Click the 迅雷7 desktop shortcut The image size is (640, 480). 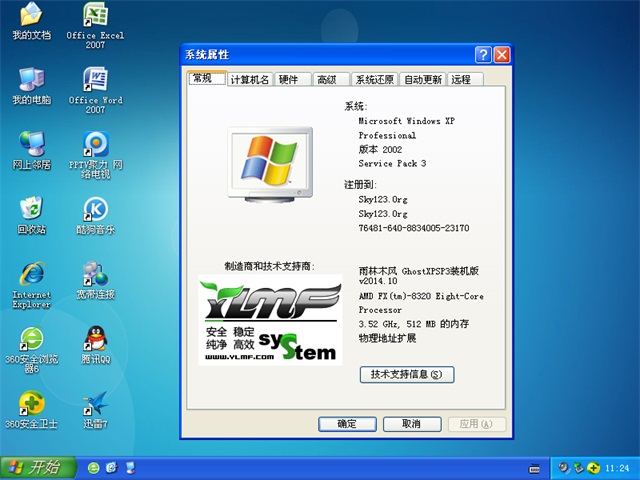coord(95,404)
